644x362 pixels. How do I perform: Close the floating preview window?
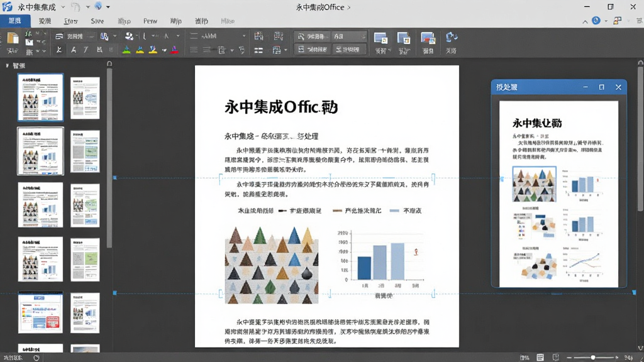click(618, 87)
